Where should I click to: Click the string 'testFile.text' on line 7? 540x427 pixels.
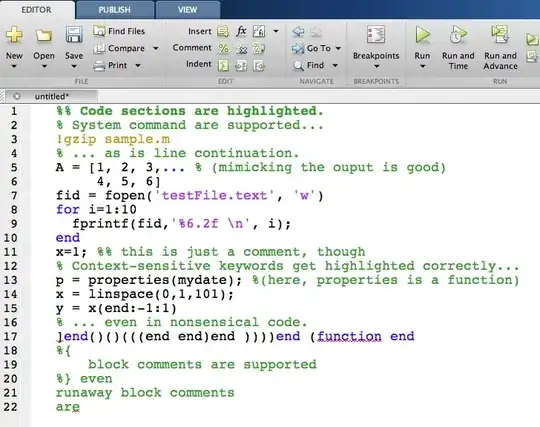pos(214,196)
